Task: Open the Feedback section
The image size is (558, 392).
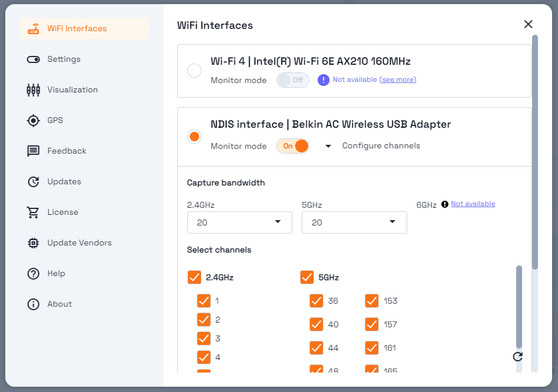Action: (84, 151)
